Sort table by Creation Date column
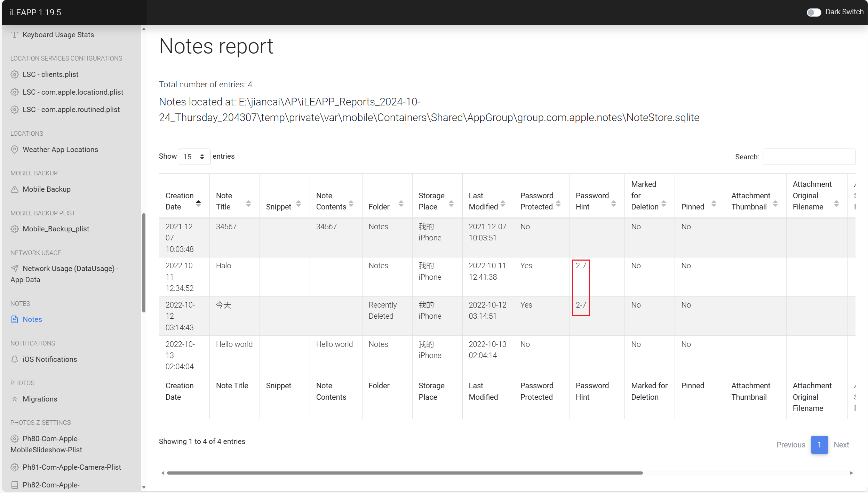868x493 pixels. pyautogui.click(x=184, y=196)
